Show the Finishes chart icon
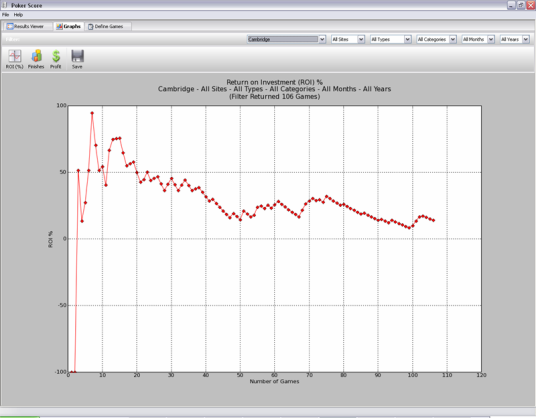 click(x=36, y=59)
